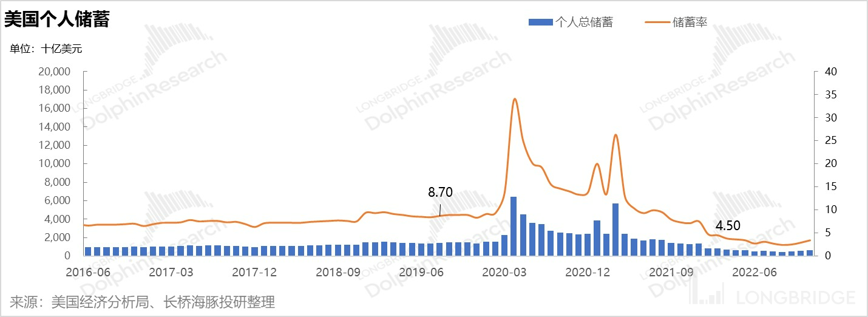The width and height of the screenshot is (868, 317).
Task: Click the blue 个人总储蓄 legend swatch
Action: [540, 22]
